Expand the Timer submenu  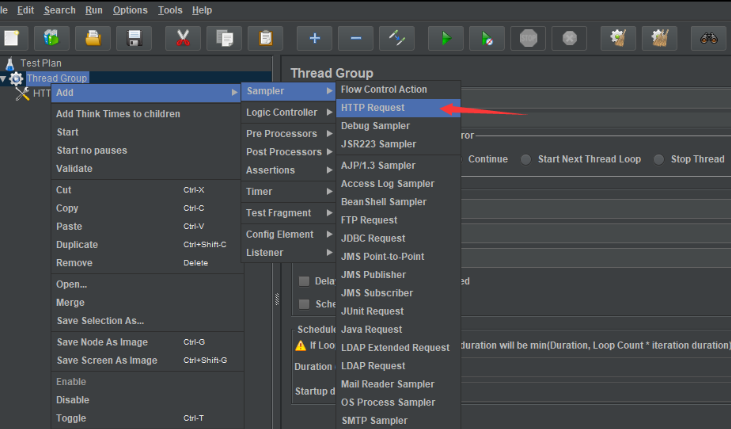(x=289, y=192)
